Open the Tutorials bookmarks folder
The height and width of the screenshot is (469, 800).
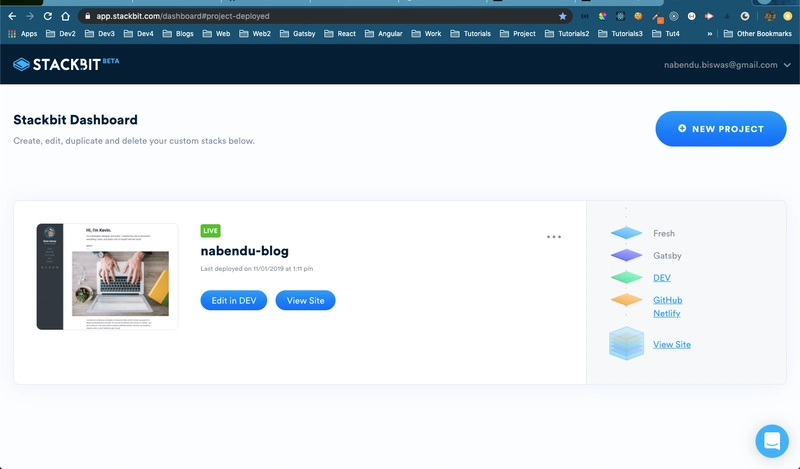pyautogui.click(x=470, y=34)
